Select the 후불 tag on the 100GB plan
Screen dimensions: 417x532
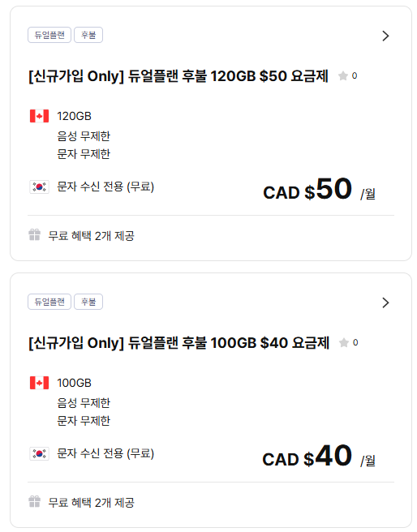coord(88,302)
